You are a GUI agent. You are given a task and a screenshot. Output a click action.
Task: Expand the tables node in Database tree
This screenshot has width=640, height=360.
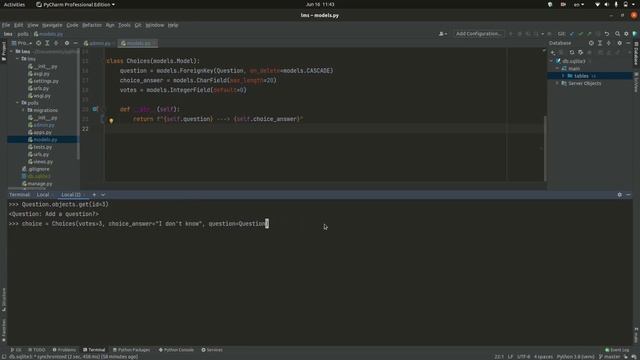click(x=563, y=76)
